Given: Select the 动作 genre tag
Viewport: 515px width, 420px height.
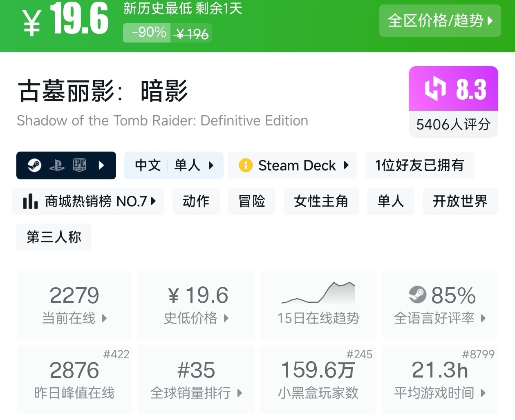Looking at the screenshot, I should point(196,201).
